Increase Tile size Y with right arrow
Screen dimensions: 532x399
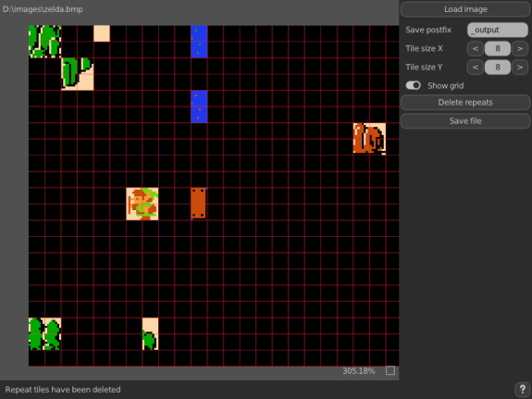coord(520,68)
